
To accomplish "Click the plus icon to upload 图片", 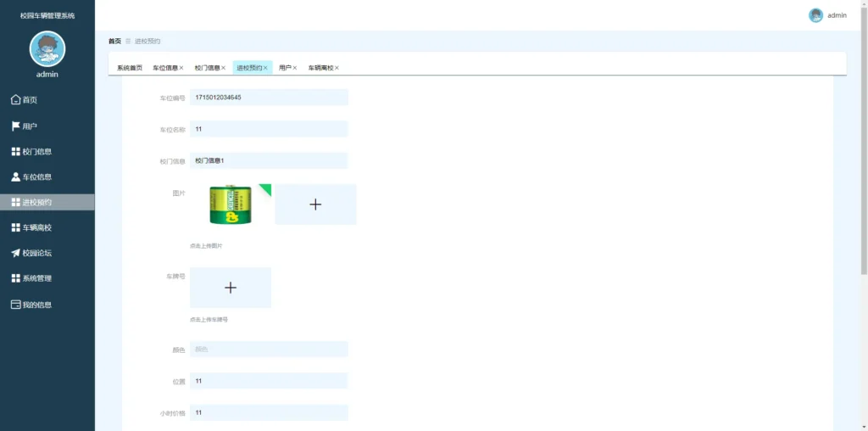I will (x=315, y=204).
